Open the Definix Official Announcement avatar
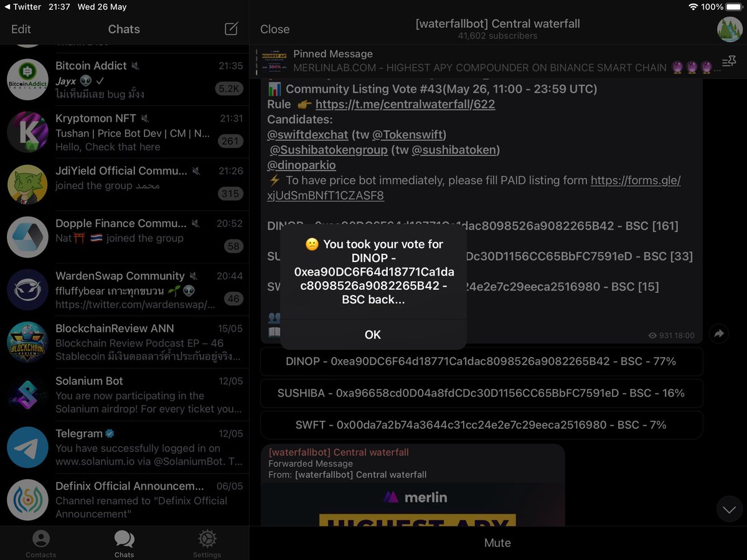The height and width of the screenshot is (560, 747). click(x=27, y=500)
